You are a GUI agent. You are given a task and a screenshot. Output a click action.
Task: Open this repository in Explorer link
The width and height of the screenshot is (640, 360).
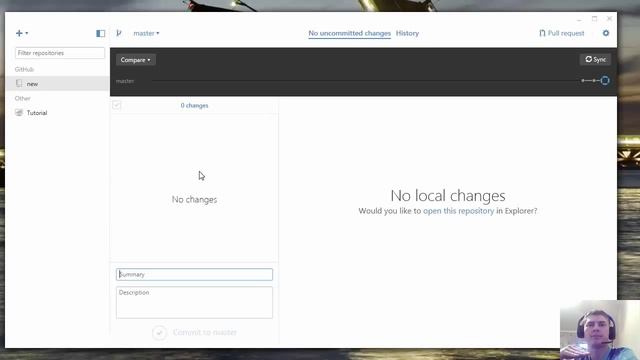(458, 211)
